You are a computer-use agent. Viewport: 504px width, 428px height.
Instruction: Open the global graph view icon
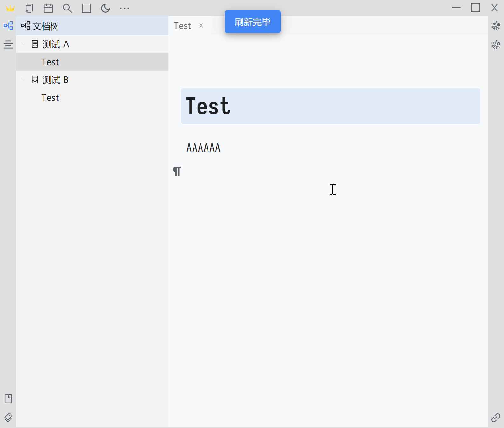pyautogui.click(x=496, y=25)
